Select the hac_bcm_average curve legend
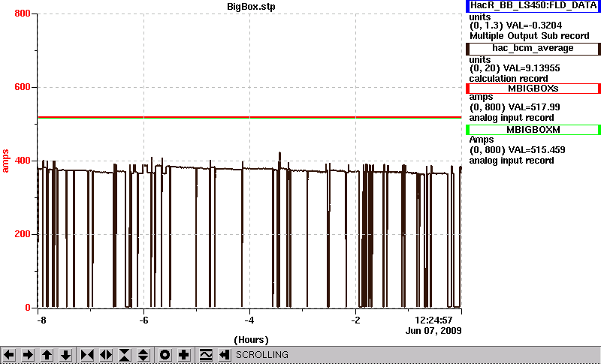 click(x=533, y=49)
